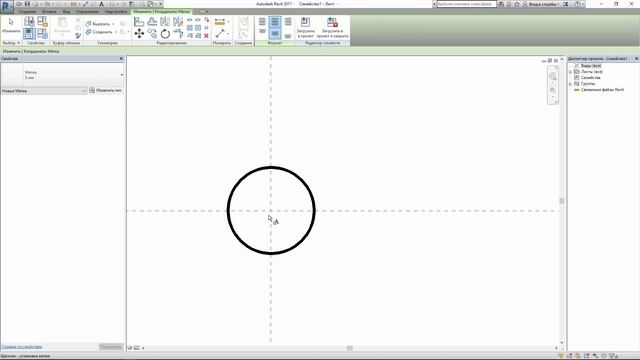Viewport: 640px width, 360px height.
Task: Click the Mirror Pick Axis icon
Action: pos(165,22)
